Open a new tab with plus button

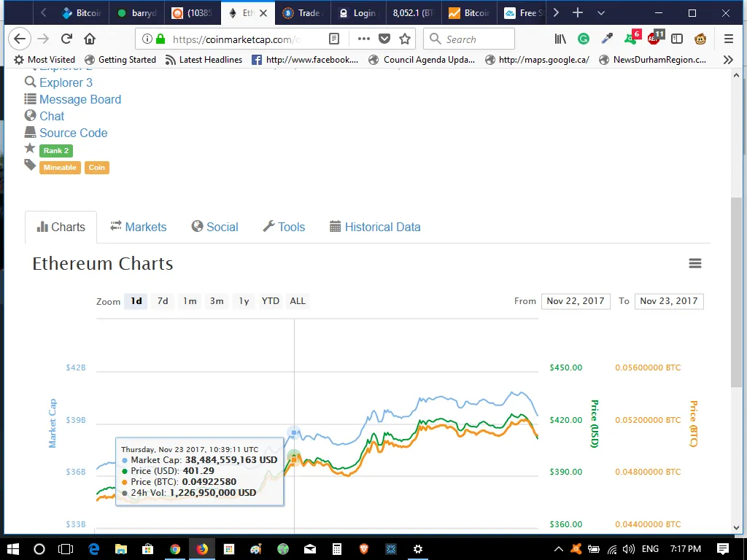pyautogui.click(x=578, y=13)
